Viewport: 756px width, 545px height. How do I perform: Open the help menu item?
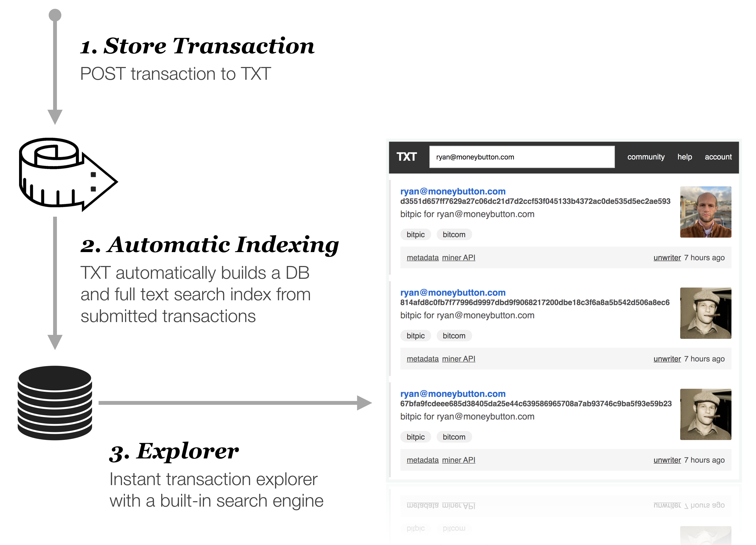coord(684,157)
